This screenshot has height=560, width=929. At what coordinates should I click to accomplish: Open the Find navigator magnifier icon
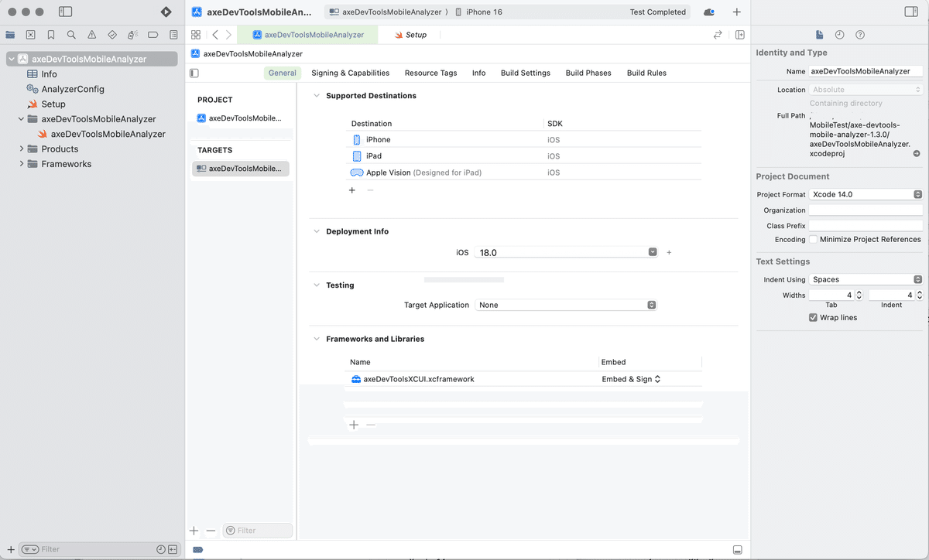(71, 35)
